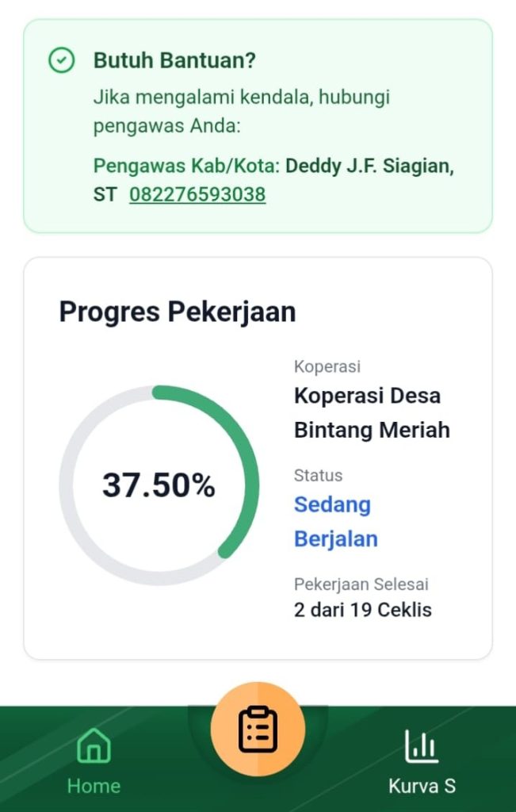This screenshot has width=516, height=812.
Task: Click the 2 dari 19 Ceklis text
Action: [x=362, y=610]
